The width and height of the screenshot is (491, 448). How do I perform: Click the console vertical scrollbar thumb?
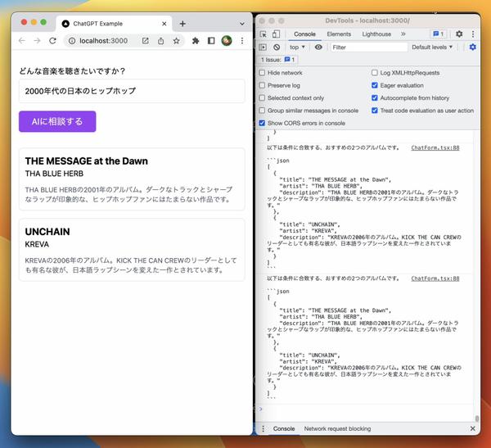[477, 419]
